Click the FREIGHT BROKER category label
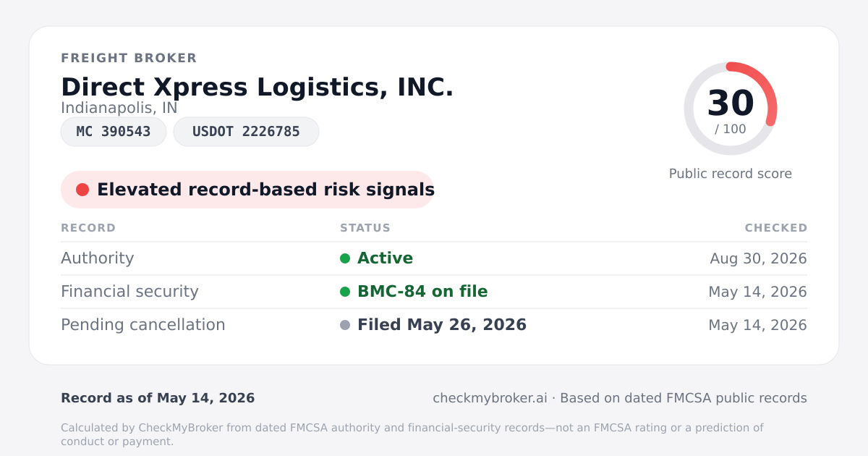The height and width of the screenshot is (456, 868). [x=129, y=58]
